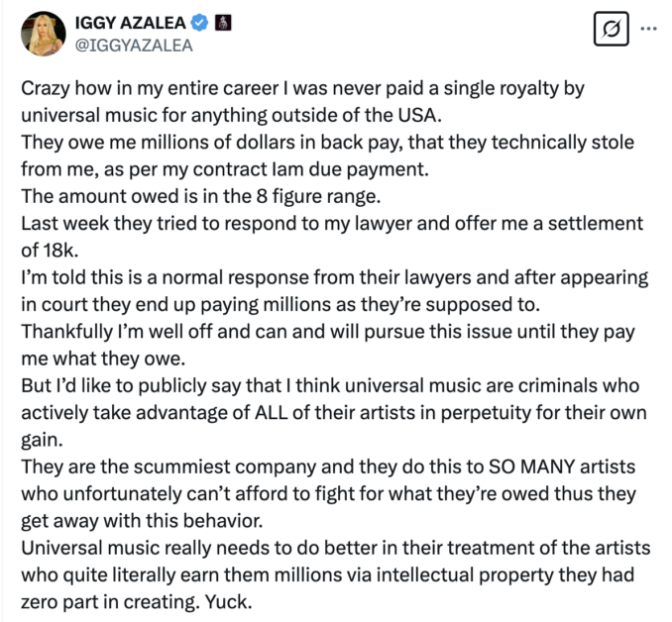The image size is (672, 622).
Task: Click the line beginning 'Last week they tried'
Action: [x=332, y=224]
